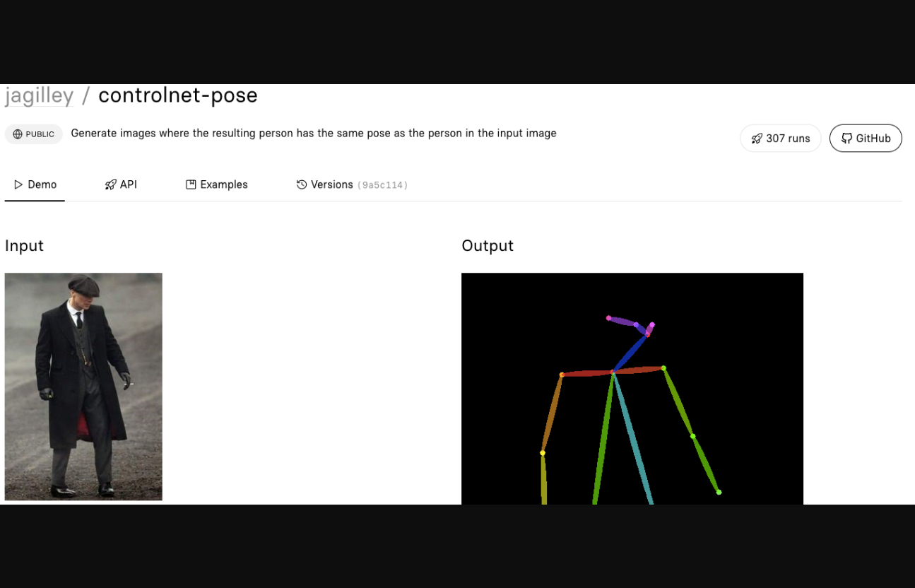Image resolution: width=915 pixels, height=588 pixels.
Task: Open the Versions tab
Action: [x=331, y=184]
